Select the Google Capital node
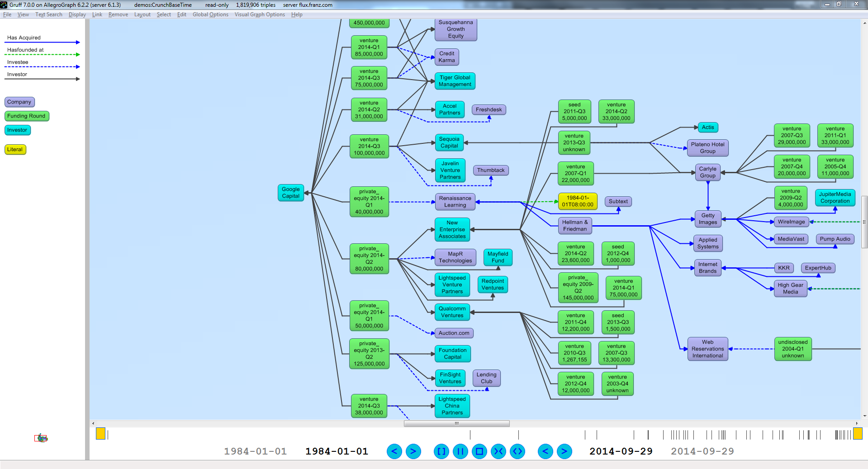 [x=290, y=192]
